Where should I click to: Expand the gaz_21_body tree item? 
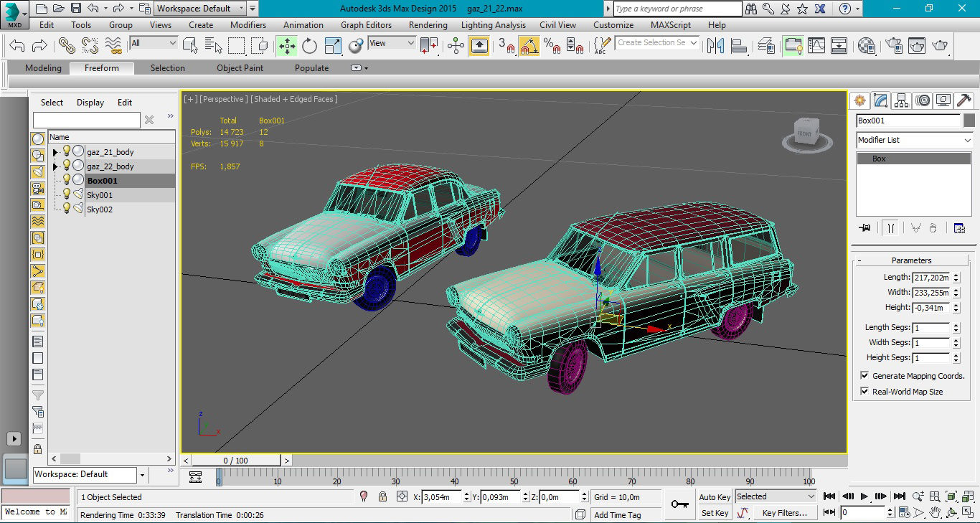pos(55,152)
